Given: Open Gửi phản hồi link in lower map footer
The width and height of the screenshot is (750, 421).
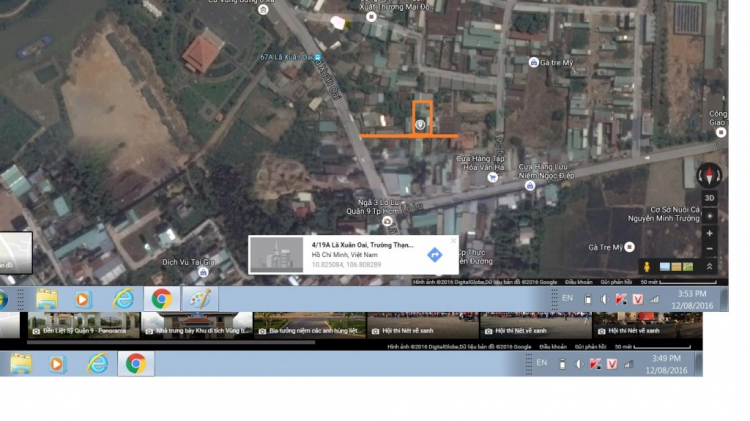Looking at the screenshot, I should point(590,347).
